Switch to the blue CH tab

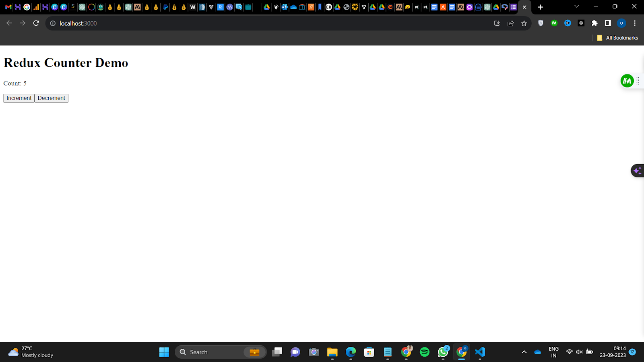(220, 7)
